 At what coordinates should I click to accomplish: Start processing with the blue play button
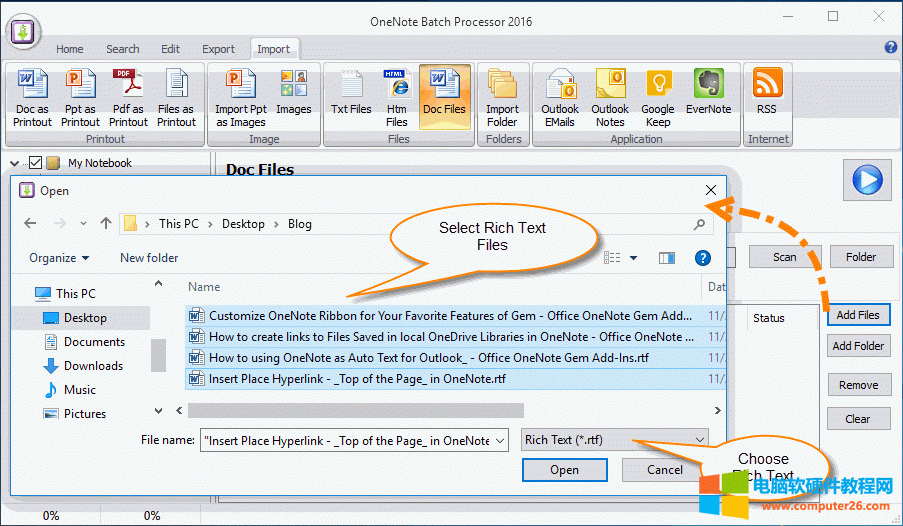(x=867, y=180)
